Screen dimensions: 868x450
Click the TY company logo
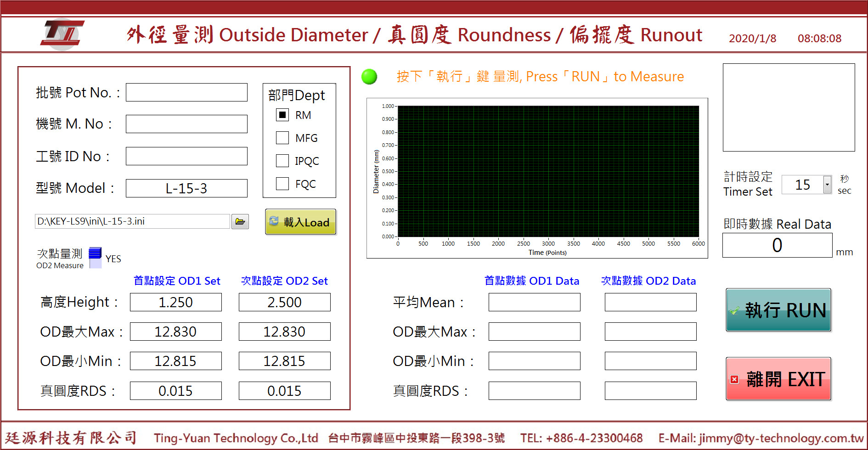click(x=62, y=34)
